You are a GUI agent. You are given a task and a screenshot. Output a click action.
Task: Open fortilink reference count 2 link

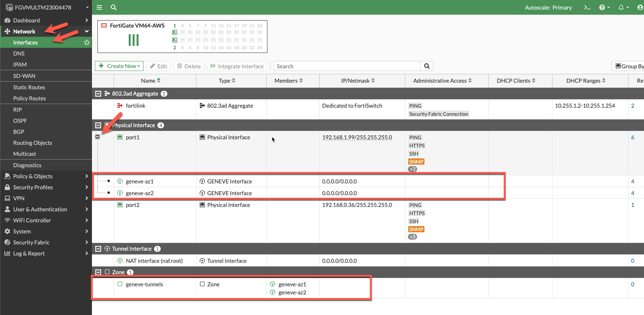(633, 105)
